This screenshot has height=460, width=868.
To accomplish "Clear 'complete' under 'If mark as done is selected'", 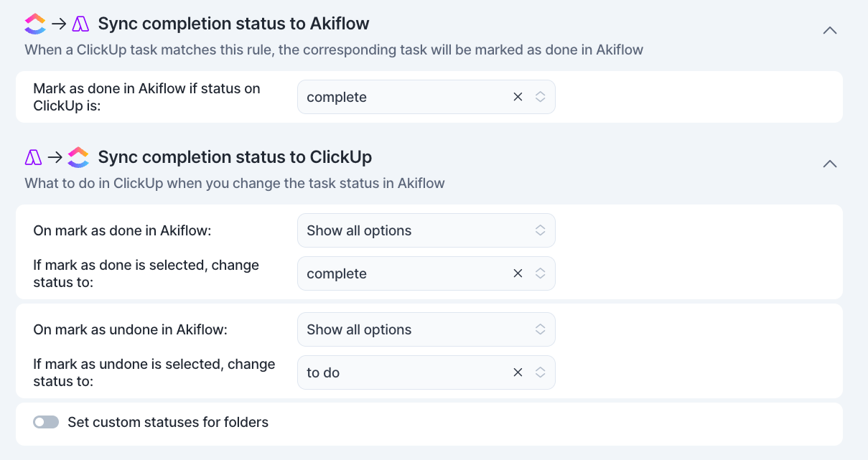I will pos(518,273).
